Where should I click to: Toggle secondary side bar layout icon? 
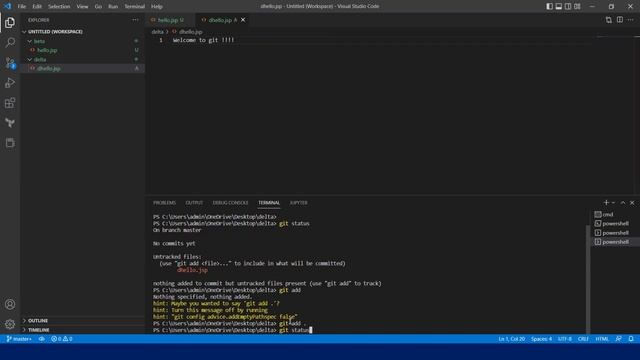click(x=568, y=6)
